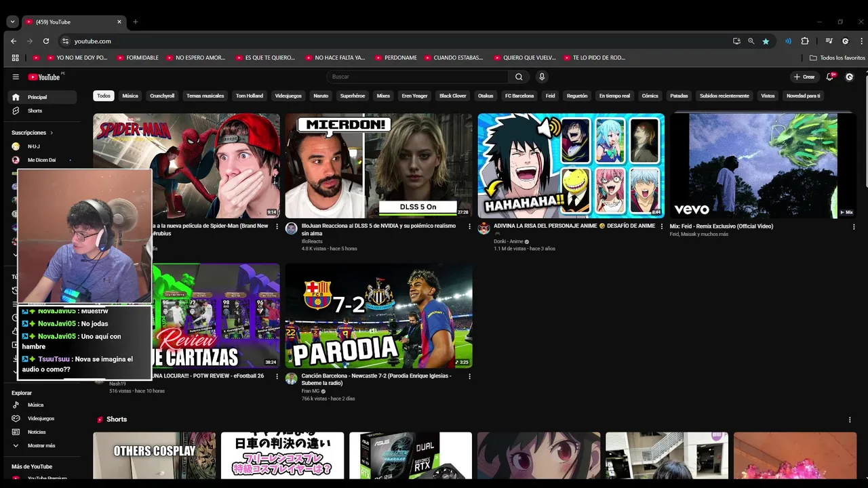
Task: Open the browser extensions puzzle icon
Action: pyautogui.click(x=805, y=41)
